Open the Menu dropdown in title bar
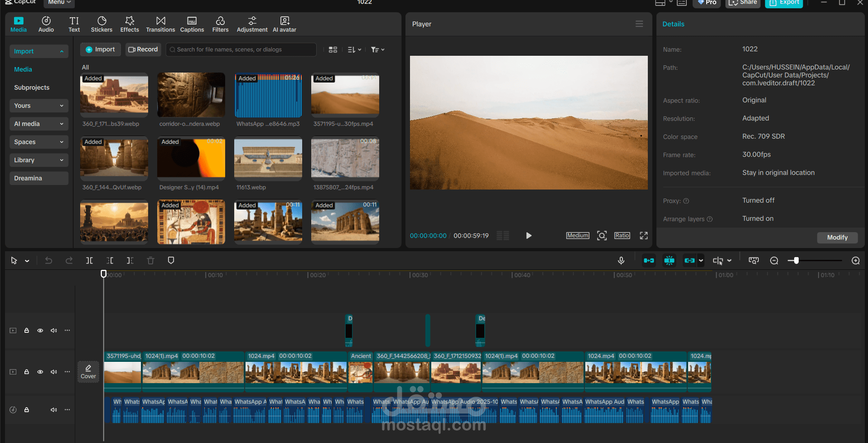 (59, 3)
